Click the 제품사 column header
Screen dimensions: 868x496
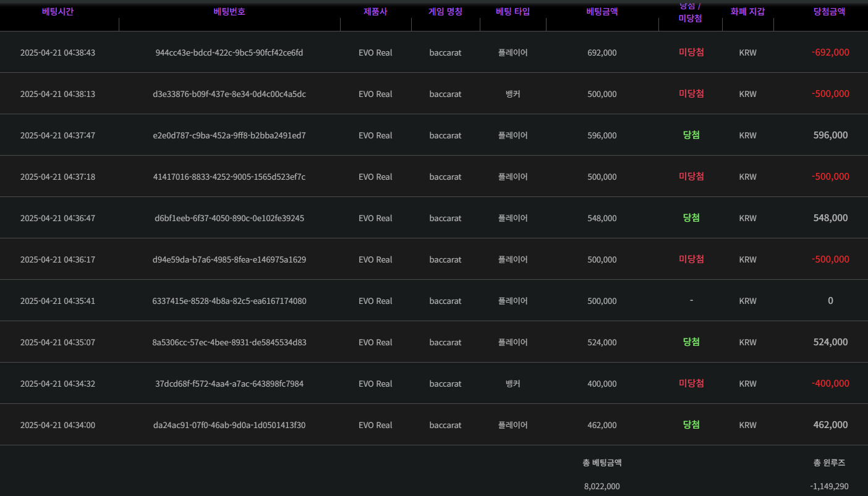click(375, 12)
